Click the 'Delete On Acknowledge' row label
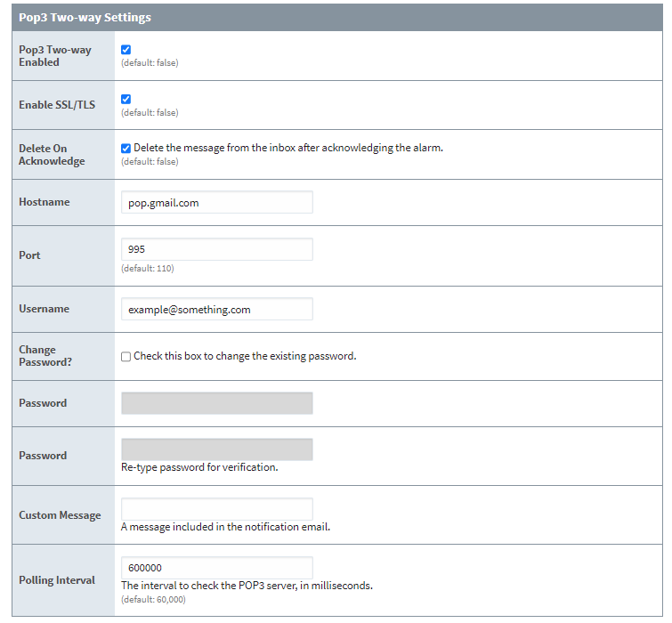Viewport: 672px width, 623px height. click(x=52, y=155)
